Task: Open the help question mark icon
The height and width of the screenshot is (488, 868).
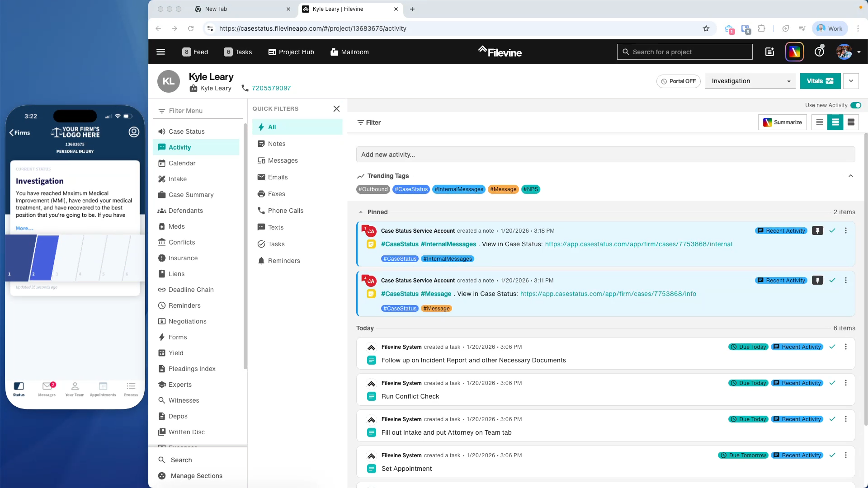Action: point(819,52)
